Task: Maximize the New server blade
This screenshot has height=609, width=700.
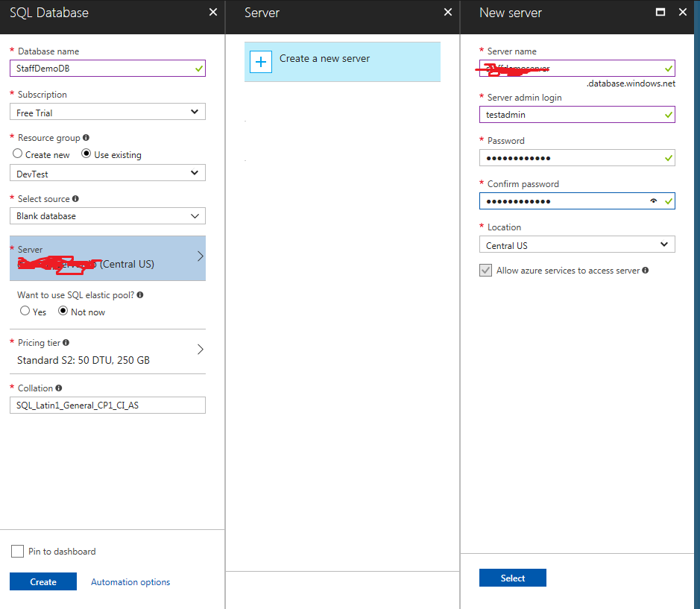Action: click(x=660, y=12)
